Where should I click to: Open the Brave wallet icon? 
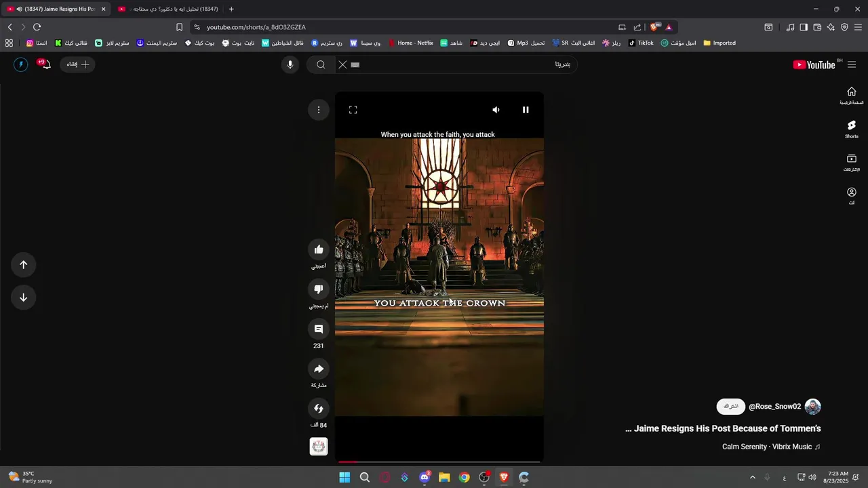point(817,27)
